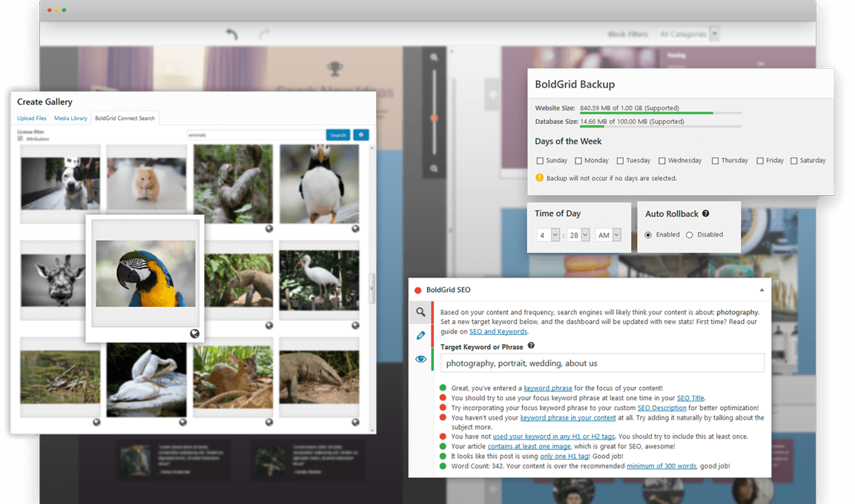Switch to the Media Library tab
The height and width of the screenshot is (504, 855).
click(70, 119)
